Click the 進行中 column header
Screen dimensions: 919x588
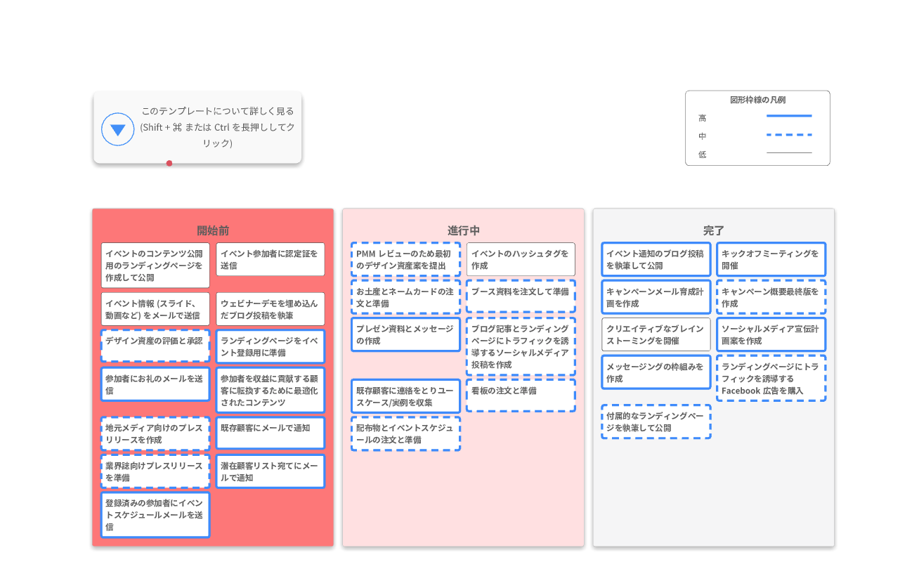463,230
